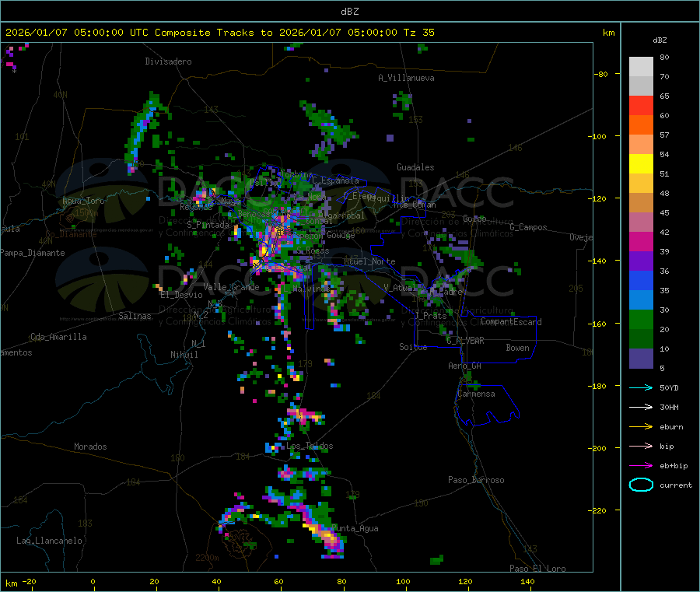Click the '-160' tick on the right km axis
Image resolution: width=700 pixels, height=592 pixels.
click(x=599, y=324)
